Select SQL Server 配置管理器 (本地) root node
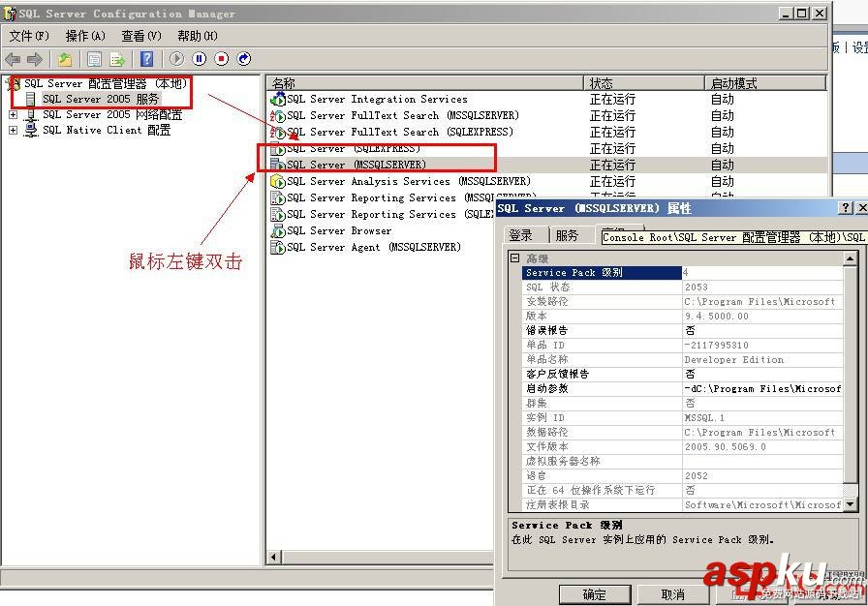Image resolution: width=868 pixels, height=606 pixels. (106, 83)
